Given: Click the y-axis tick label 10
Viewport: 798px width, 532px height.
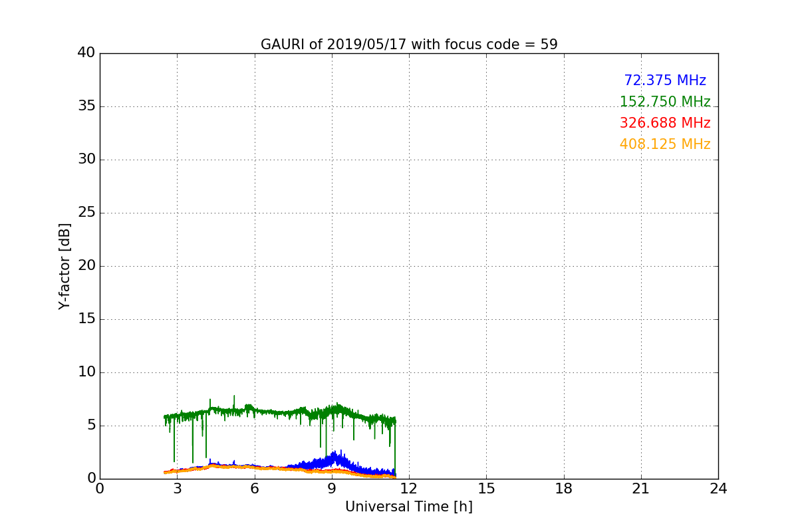Looking at the screenshot, I should point(86,372).
